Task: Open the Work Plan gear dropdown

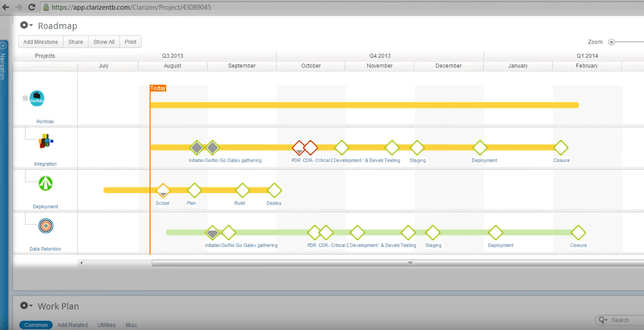Action: point(26,306)
